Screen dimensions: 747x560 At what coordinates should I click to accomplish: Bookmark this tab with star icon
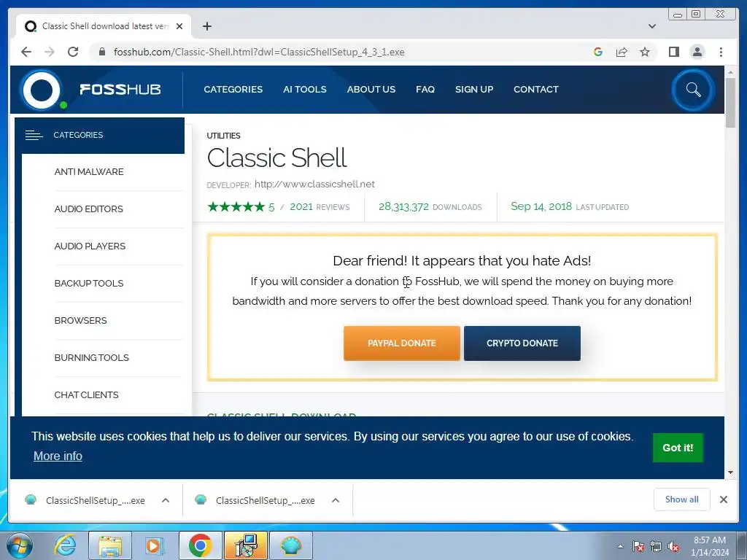coord(645,52)
